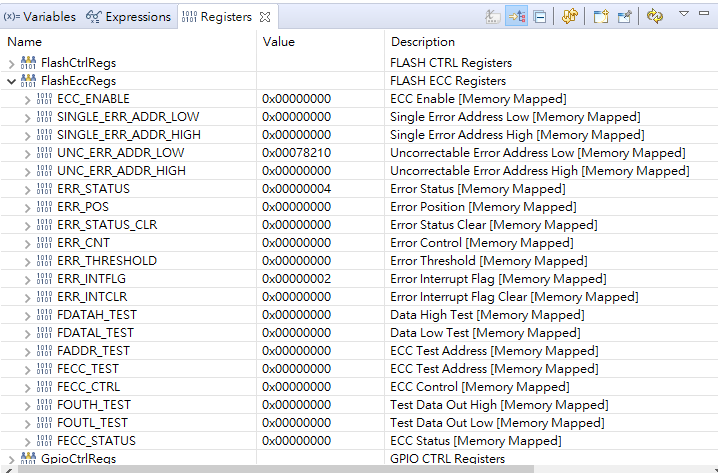Click the Registers tab icon
718x473 pixels.
[189, 17]
